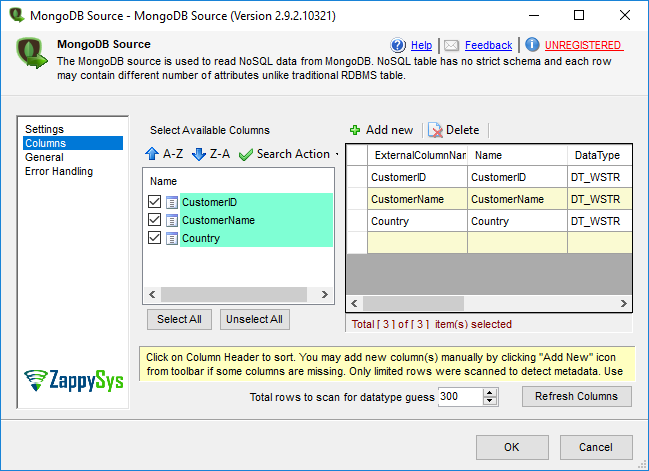Click the right arrow of the grid scrollbar
This screenshot has width=649, height=471.
click(623, 303)
